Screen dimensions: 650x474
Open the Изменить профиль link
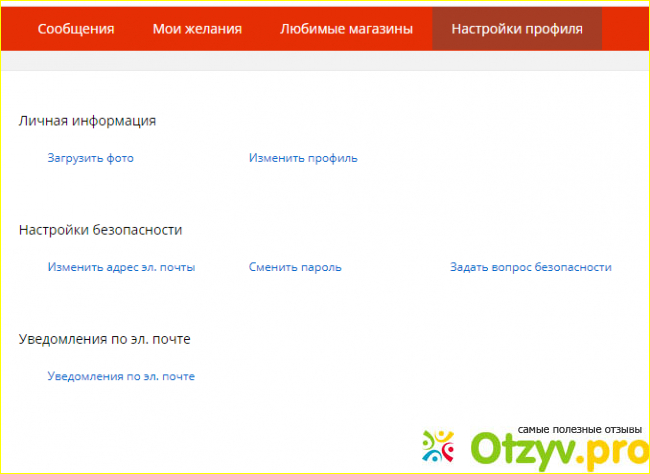(303, 158)
